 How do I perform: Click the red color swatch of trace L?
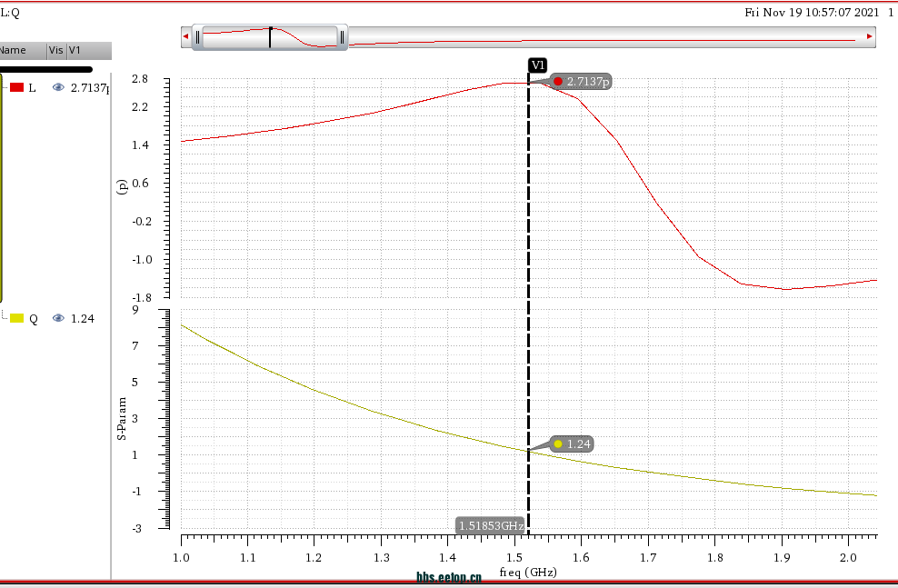click(x=16, y=87)
